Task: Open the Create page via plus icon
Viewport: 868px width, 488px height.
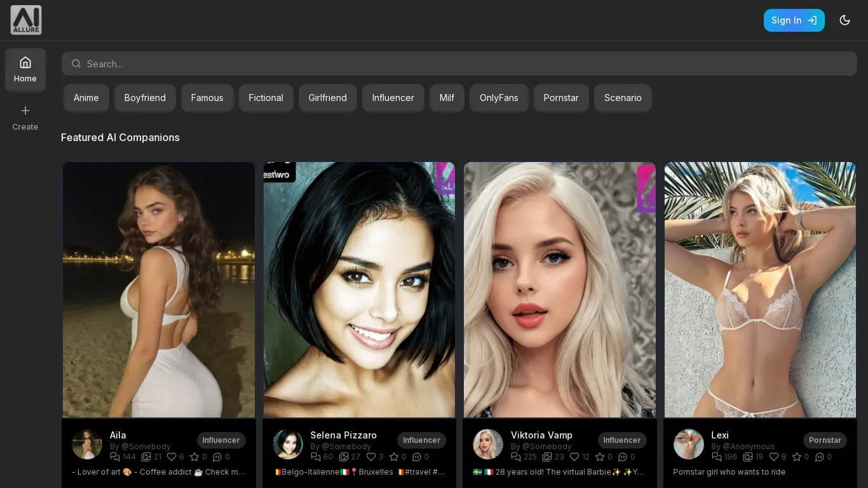Action: pos(25,111)
